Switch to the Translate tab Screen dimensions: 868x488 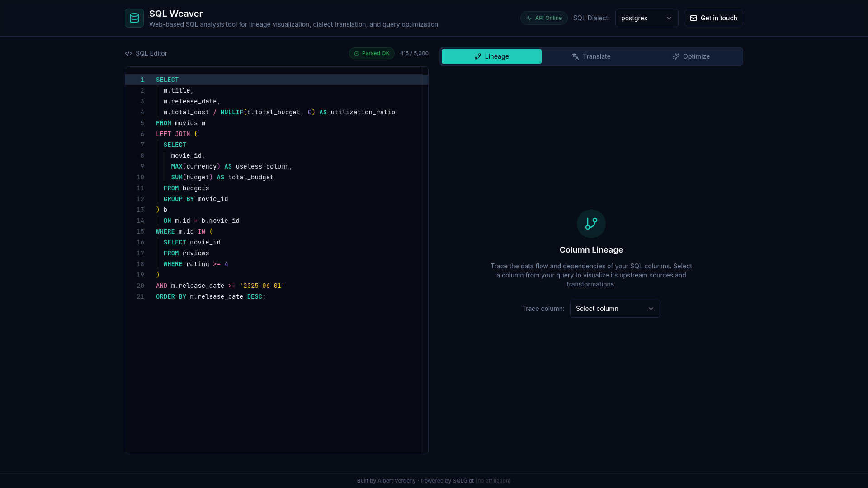coord(591,56)
